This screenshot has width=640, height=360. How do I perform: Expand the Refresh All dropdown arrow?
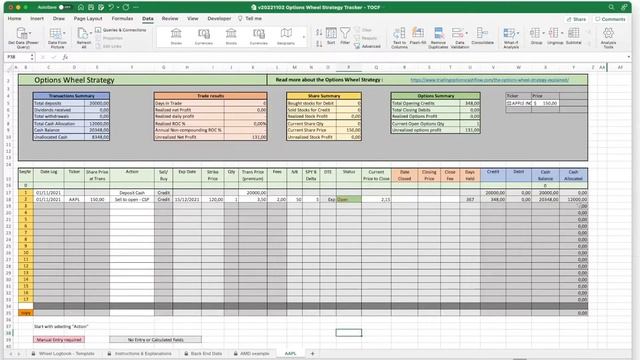91,33
